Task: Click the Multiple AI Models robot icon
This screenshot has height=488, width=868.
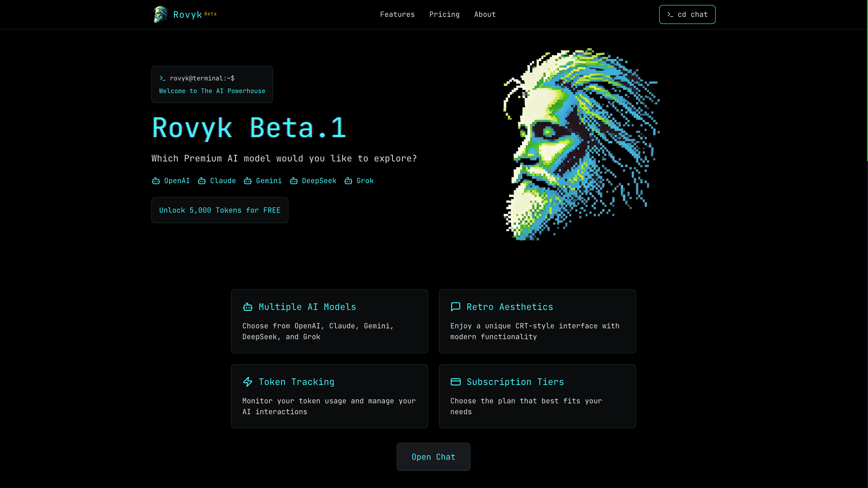Action: 248,307
